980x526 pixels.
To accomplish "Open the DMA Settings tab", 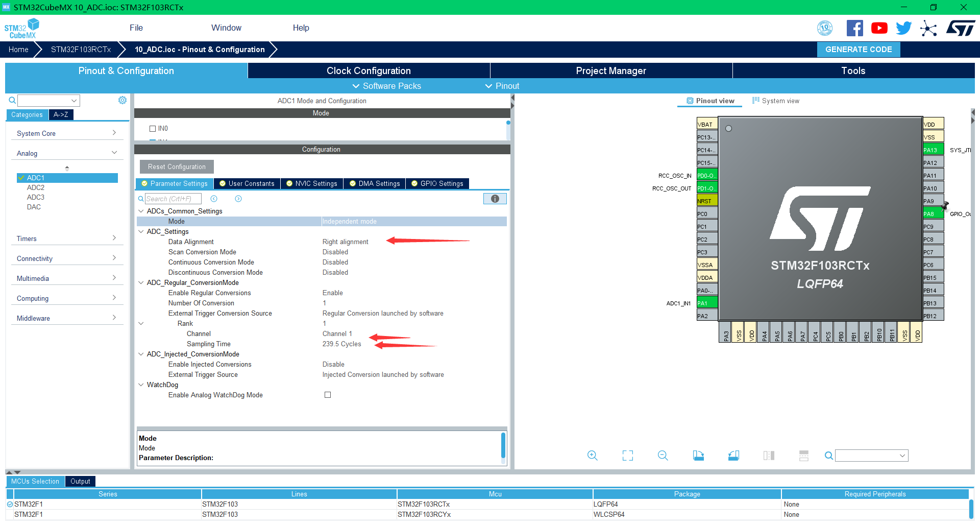I will click(375, 184).
